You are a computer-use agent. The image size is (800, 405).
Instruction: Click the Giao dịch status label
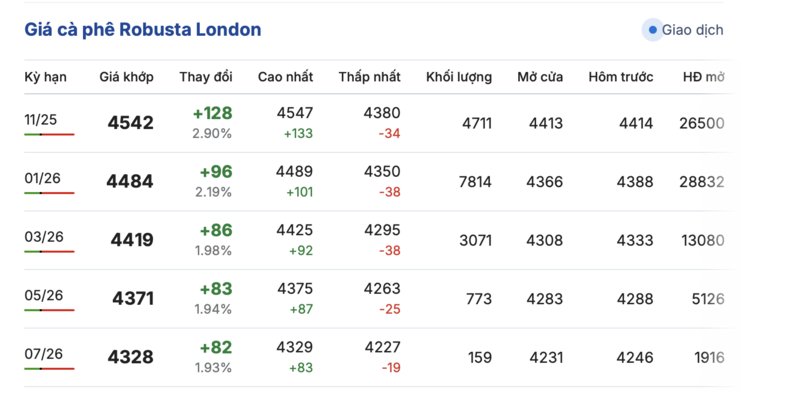pyautogui.click(x=693, y=30)
